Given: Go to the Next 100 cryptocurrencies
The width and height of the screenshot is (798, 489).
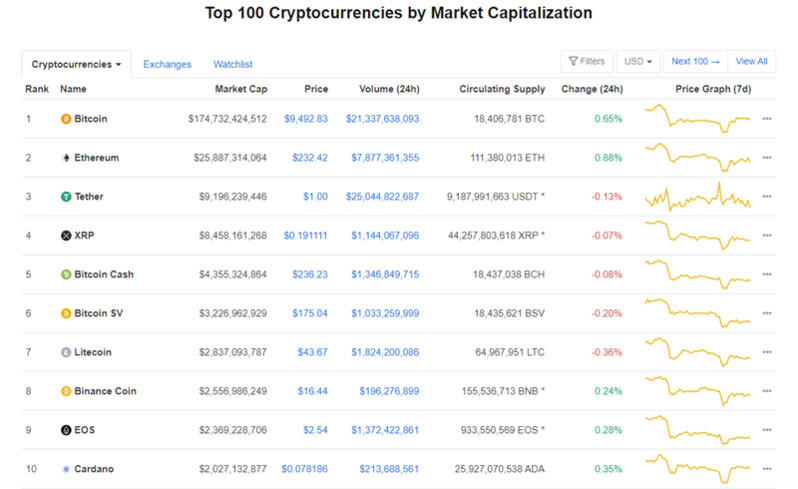Looking at the screenshot, I should click(x=695, y=62).
